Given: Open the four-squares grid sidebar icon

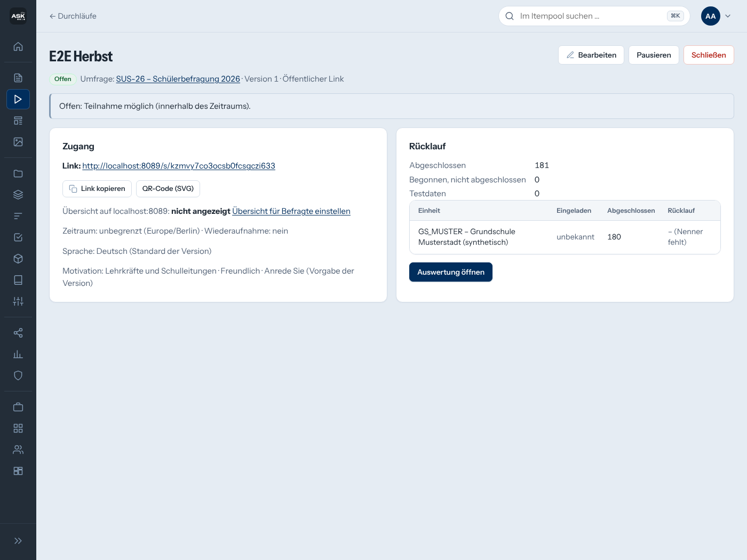Looking at the screenshot, I should point(18,428).
